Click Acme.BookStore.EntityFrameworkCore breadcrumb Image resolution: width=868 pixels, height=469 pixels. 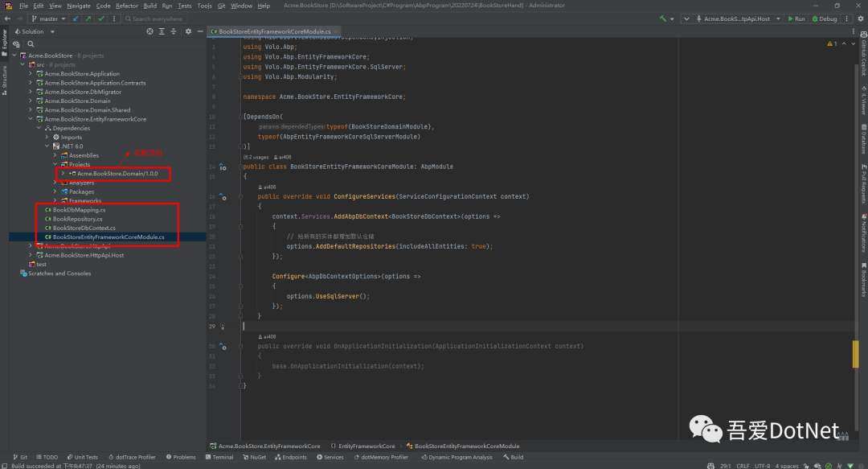pyautogui.click(x=265, y=446)
